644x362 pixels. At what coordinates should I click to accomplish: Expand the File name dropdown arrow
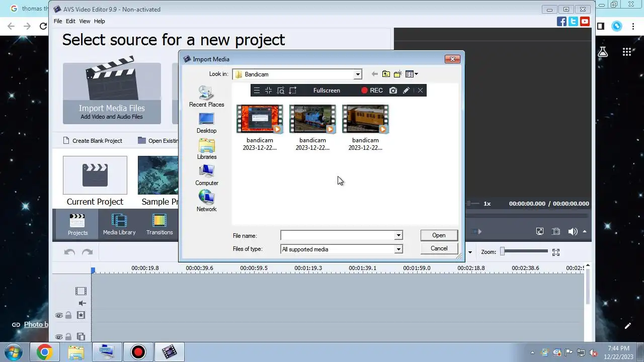pos(398,235)
